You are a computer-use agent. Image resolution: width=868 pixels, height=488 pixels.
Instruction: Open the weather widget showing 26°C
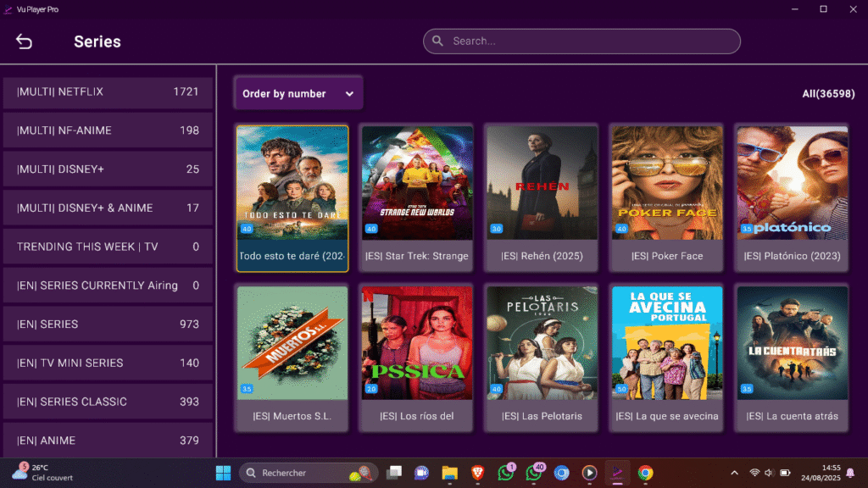[43, 473]
